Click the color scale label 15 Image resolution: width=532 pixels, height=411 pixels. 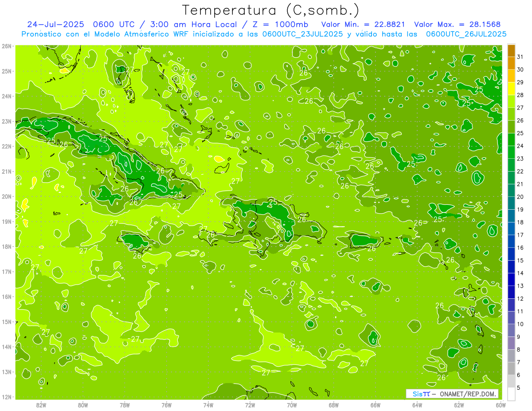tap(520, 260)
